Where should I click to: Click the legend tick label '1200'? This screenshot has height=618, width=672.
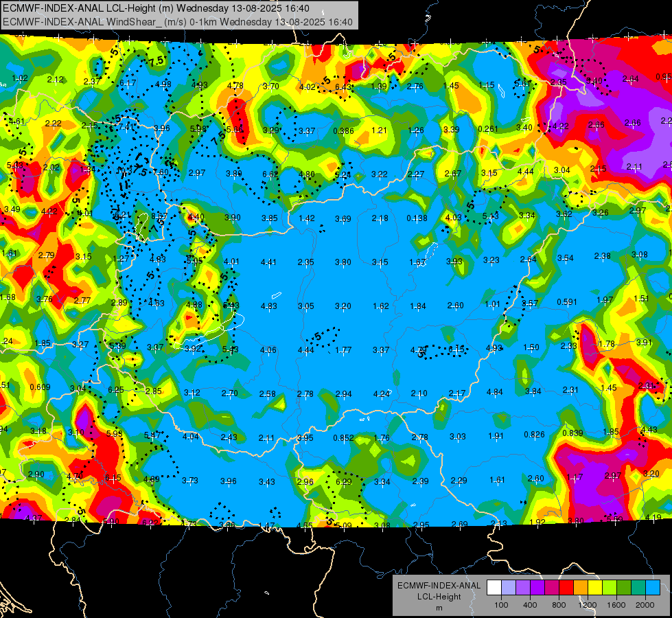[x=588, y=605]
